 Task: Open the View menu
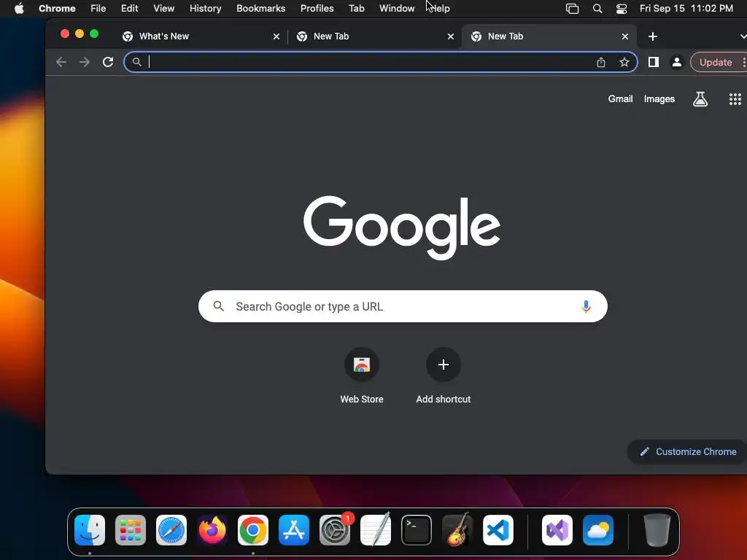tap(164, 8)
